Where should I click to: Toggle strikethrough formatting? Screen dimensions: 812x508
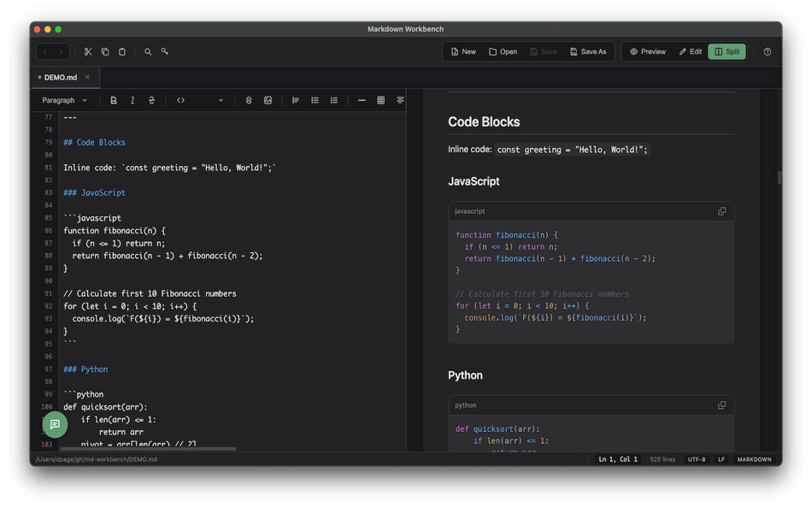click(x=151, y=100)
